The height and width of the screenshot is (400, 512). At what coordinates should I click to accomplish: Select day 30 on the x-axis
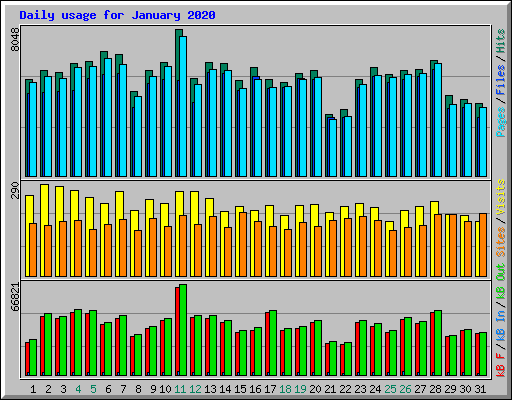point(465,389)
